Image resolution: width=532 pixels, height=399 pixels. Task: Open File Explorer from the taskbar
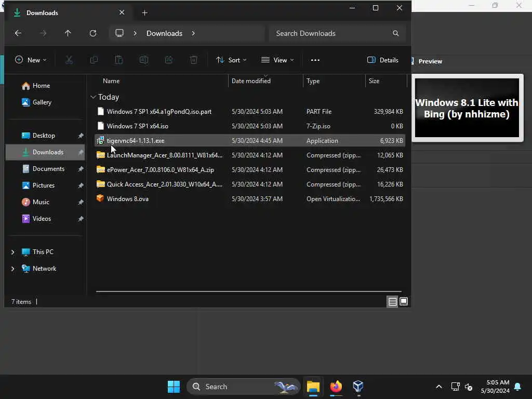[313, 387]
